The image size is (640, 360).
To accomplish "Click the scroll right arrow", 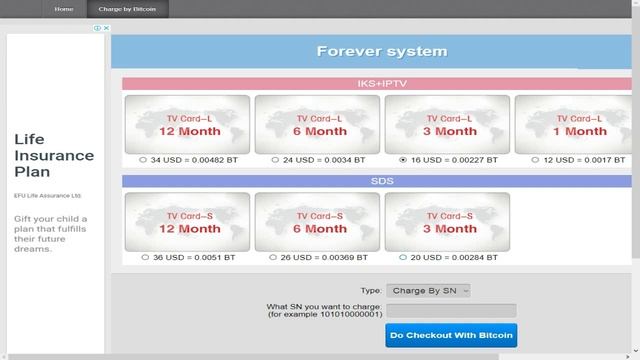I will point(628,357).
